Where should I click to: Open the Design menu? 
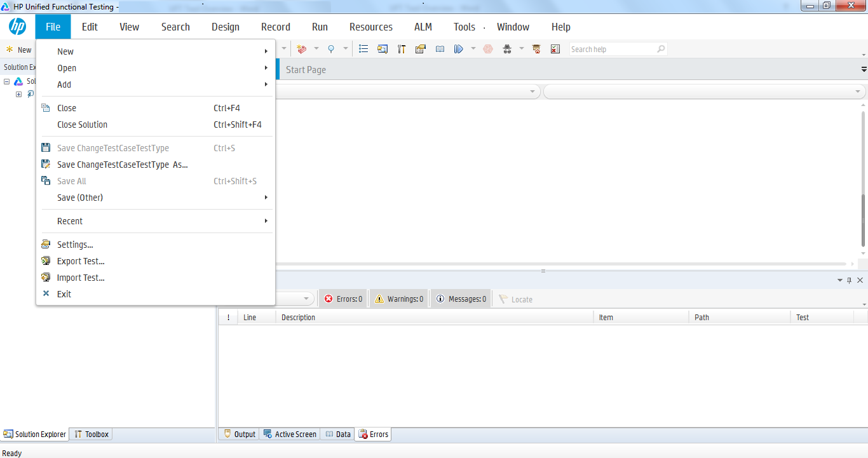(x=226, y=27)
